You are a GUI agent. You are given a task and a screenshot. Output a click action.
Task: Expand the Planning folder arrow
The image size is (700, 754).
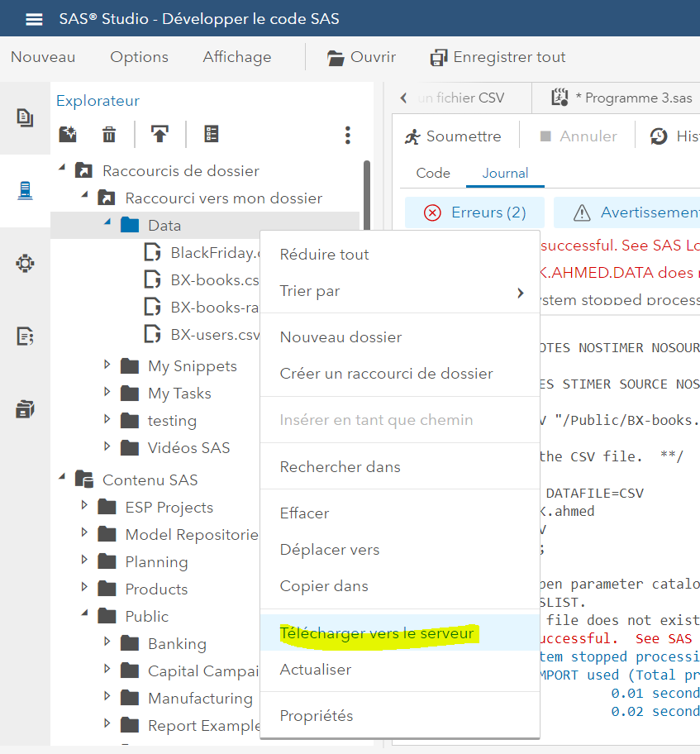pyautogui.click(x=84, y=559)
